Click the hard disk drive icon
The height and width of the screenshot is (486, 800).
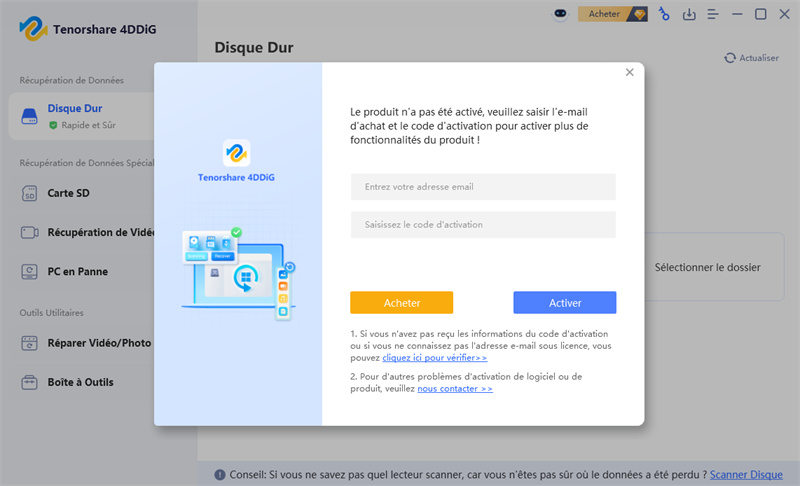[30, 116]
